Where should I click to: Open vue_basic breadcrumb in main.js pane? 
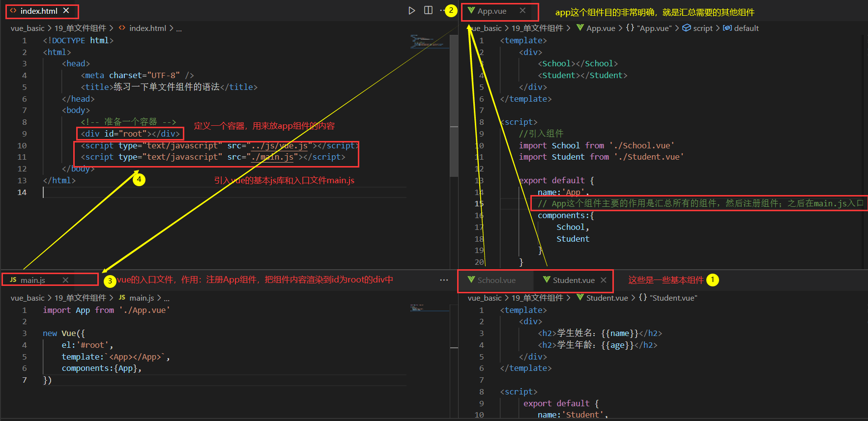pyautogui.click(x=28, y=298)
